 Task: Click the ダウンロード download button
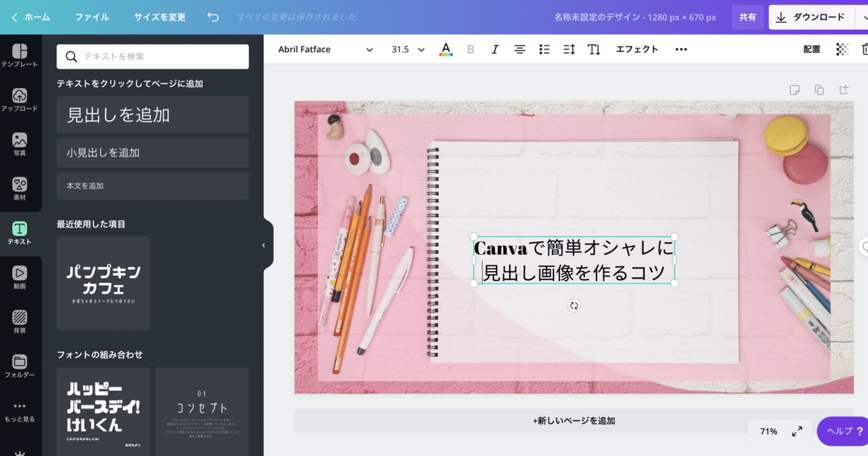tap(811, 17)
